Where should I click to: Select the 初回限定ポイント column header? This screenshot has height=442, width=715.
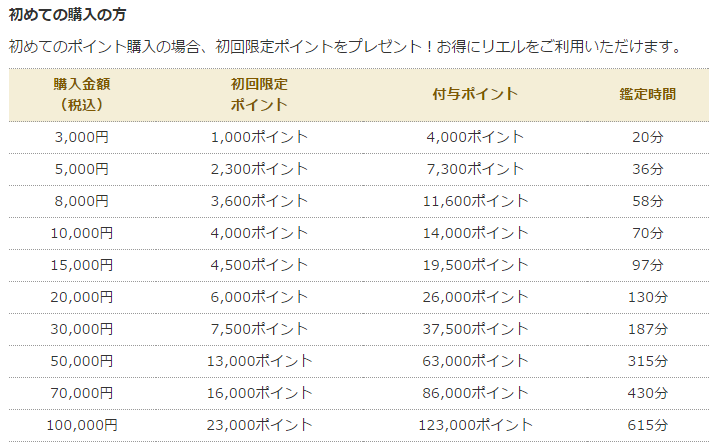[x=259, y=94]
